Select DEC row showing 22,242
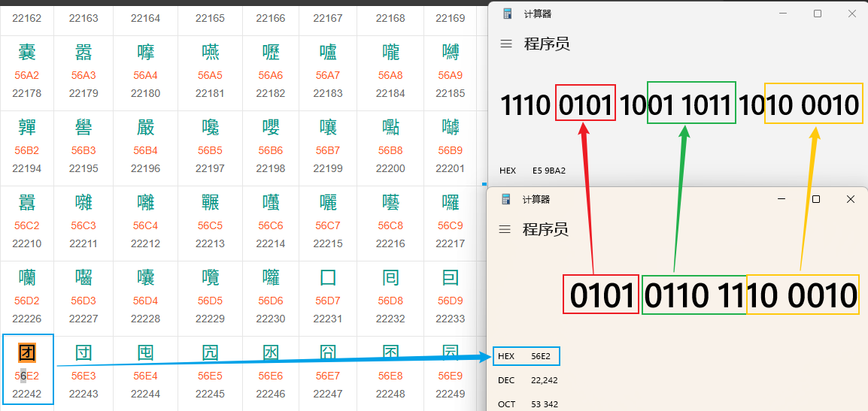 pos(527,380)
